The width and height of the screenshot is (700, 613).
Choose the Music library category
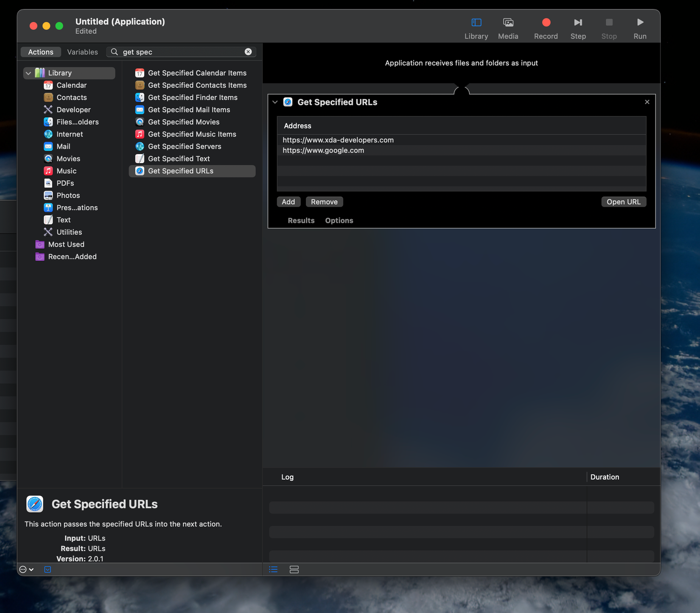pos(66,171)
